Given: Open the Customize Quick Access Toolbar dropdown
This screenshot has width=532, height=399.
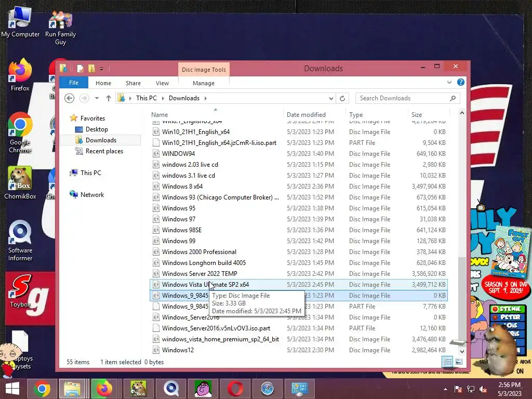Looking at the screenshot, I should point(101,69).
